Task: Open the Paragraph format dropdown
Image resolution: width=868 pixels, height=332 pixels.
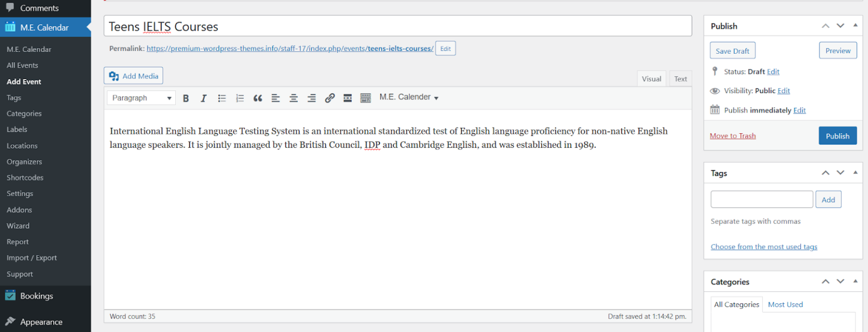Action: tap(141, 98)
